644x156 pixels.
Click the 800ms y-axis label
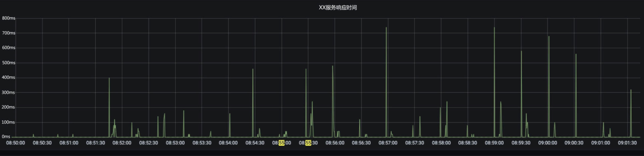pyautogui.click(x=9, y=18)
